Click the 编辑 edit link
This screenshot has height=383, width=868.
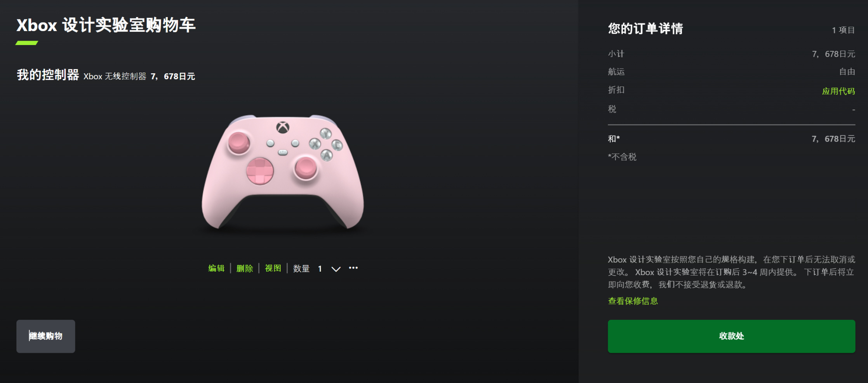(x=216, y=268)
